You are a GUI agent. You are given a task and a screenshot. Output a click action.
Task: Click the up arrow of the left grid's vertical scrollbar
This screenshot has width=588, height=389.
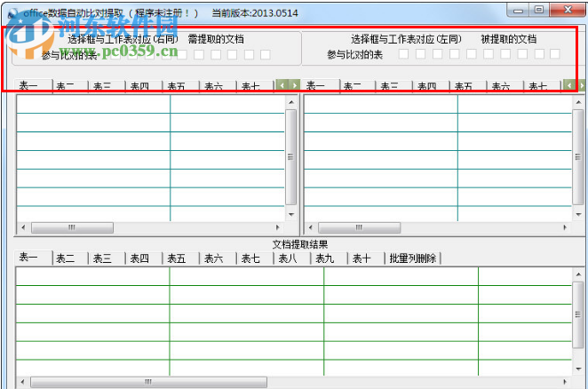[x=291, y=102]
